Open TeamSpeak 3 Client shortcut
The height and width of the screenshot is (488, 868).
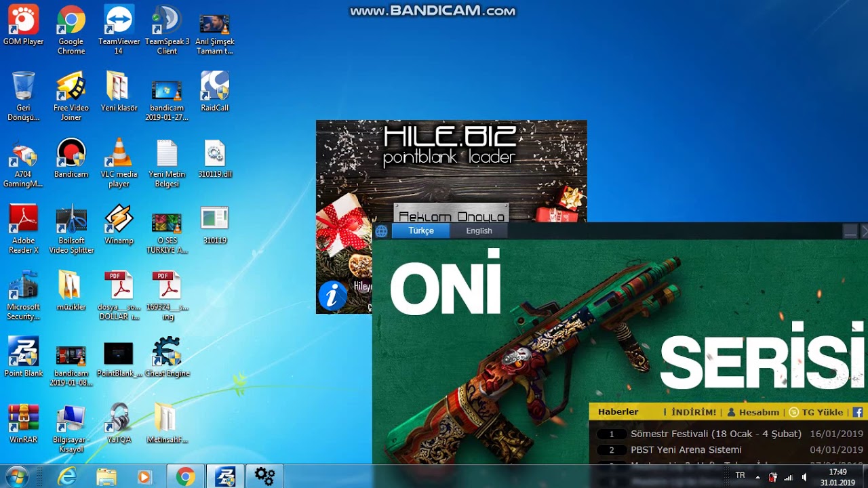[x=167, y=30]
